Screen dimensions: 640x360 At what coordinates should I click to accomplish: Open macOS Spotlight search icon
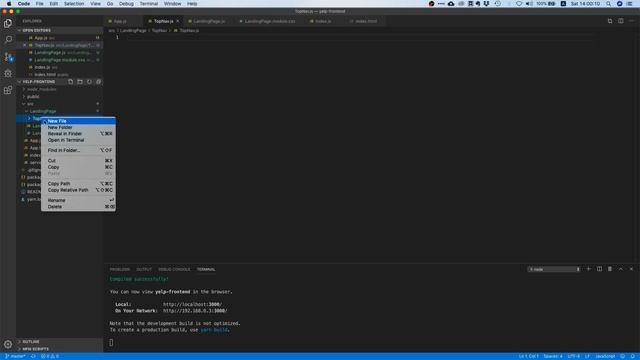[x=609, y=4]
